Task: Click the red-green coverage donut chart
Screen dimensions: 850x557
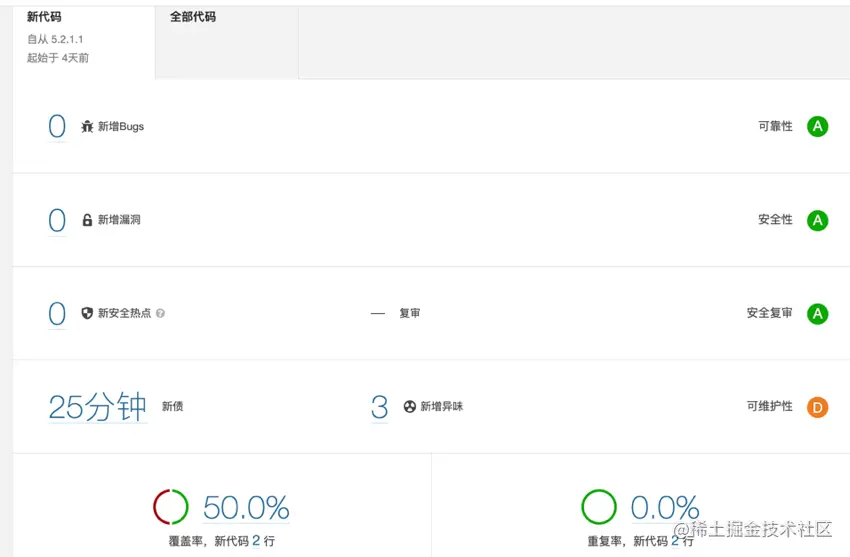Action: (171, 507)
